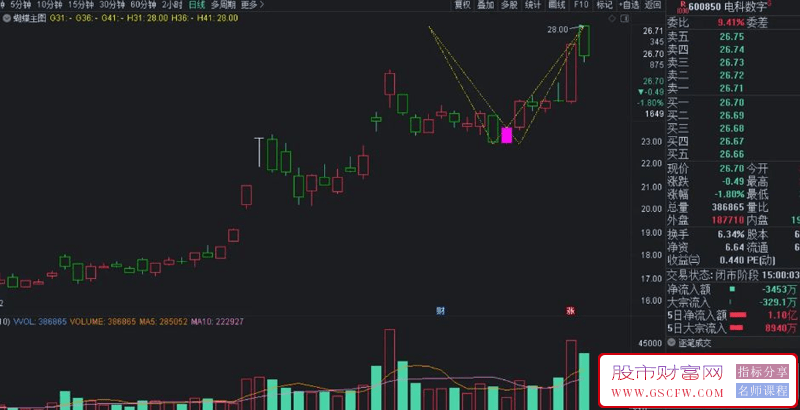Image resolution: width=800 pixels, height=410 pixels.
Task: Click the VOLUME 386865 indicator label
Action: [103, 322]
